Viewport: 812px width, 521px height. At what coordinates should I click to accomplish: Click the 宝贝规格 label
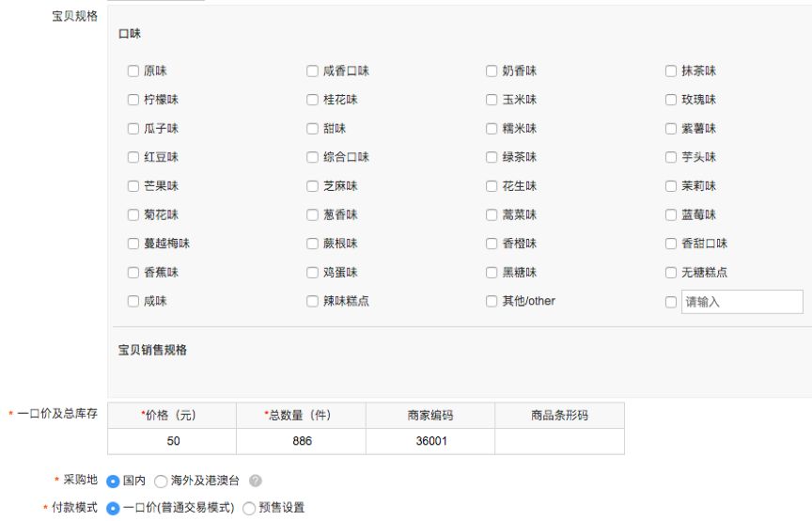coord(74,16)
